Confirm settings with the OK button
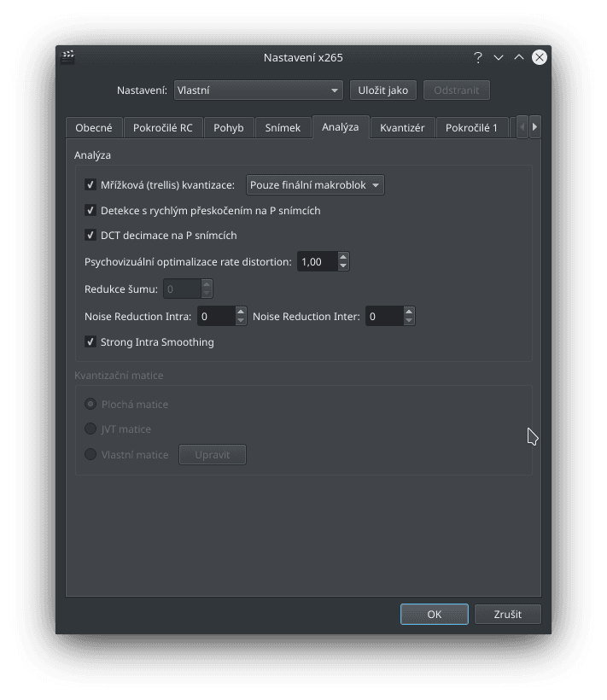 pyautogui.click(x=434, y=614)
